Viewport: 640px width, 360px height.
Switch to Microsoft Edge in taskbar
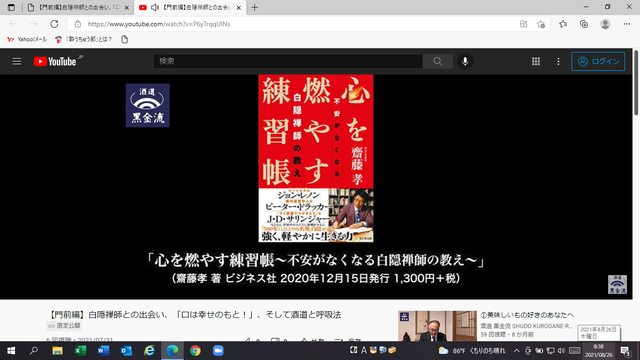tap(172, 351)
